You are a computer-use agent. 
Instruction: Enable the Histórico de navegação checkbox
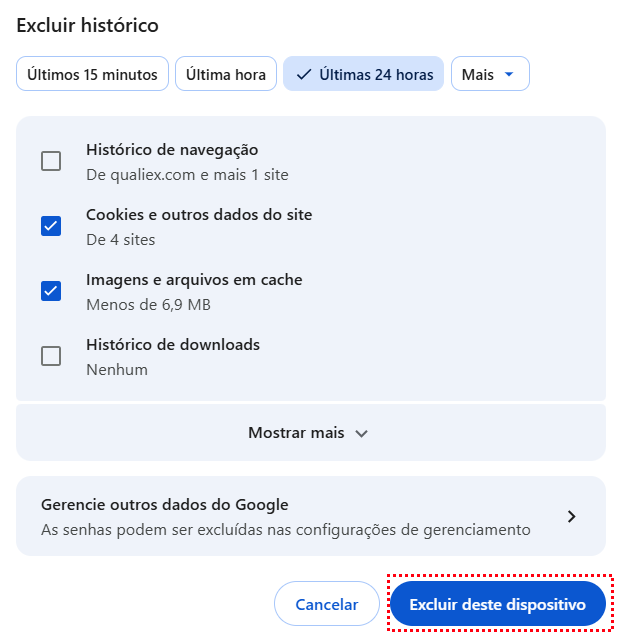point(51,161)
